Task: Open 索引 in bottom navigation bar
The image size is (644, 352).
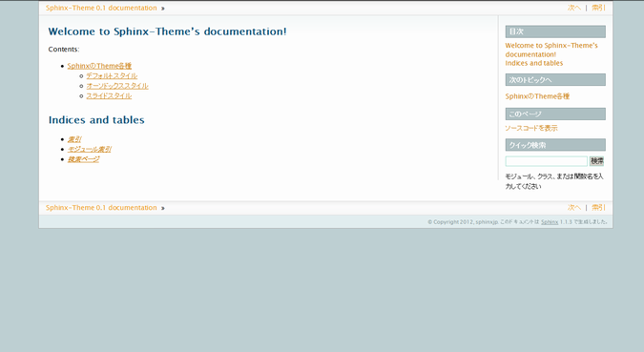Action: [598, 207]
